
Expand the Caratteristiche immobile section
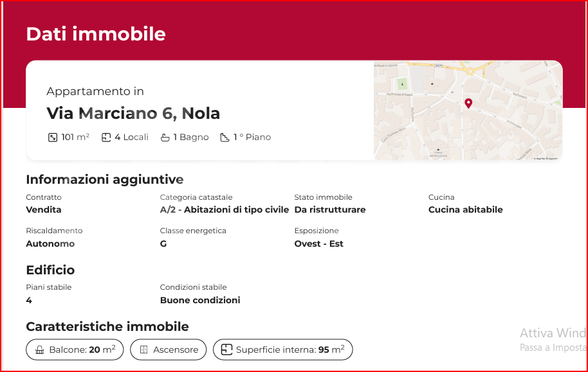(x=107, y=326)
